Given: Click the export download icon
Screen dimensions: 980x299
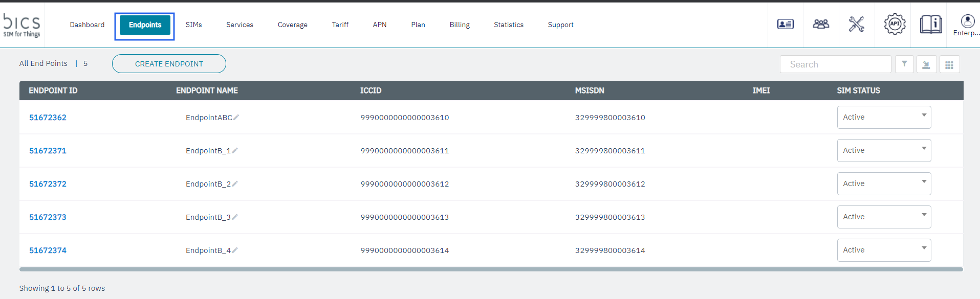Looking at the screenshot, I should 926,64.
